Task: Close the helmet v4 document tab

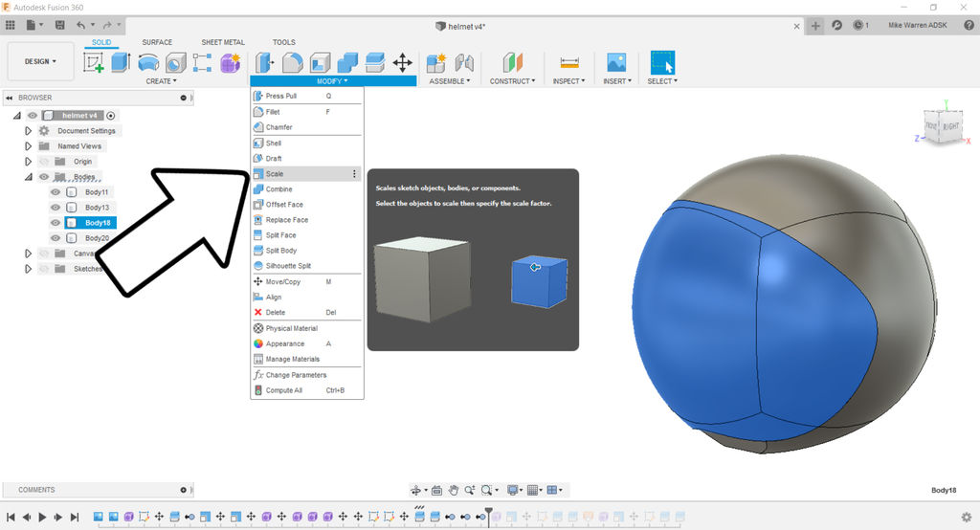Action: [x=796, y=26]
